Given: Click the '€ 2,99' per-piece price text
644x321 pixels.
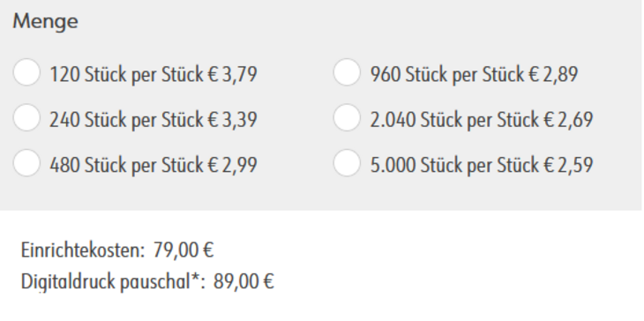Looking at the screenshot, I should click(233, 166).
